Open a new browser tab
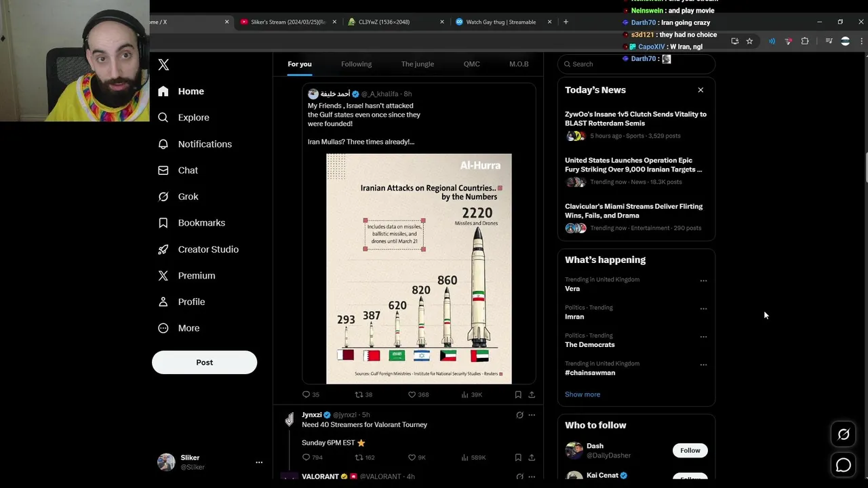Screen dimensions: 868x488 tap(566, 22)
